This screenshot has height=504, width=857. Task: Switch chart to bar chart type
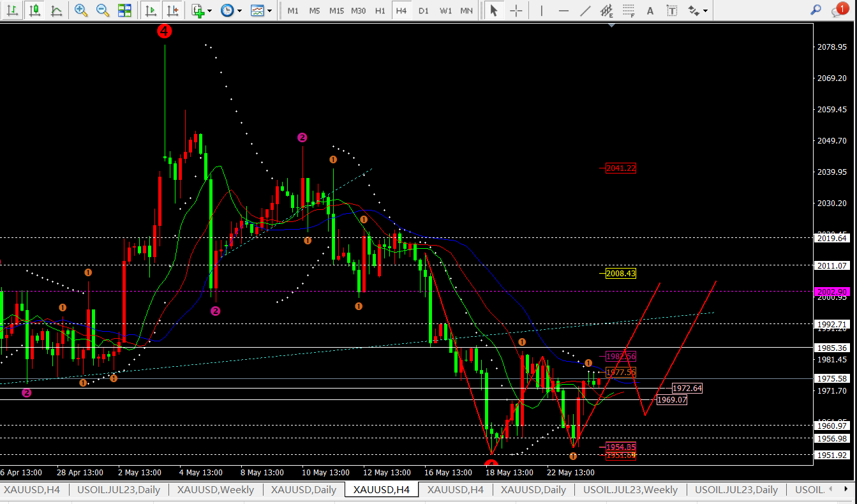(13, 10)
